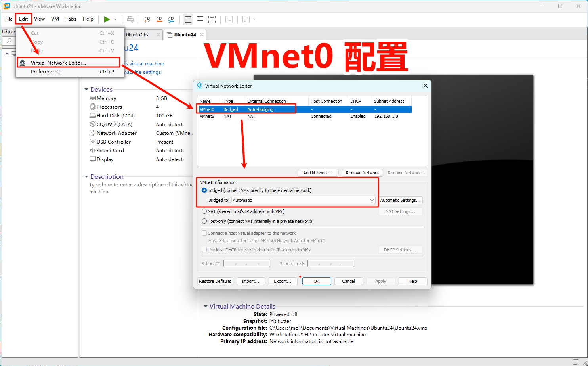Click the Import button

(x=250, y=281)
